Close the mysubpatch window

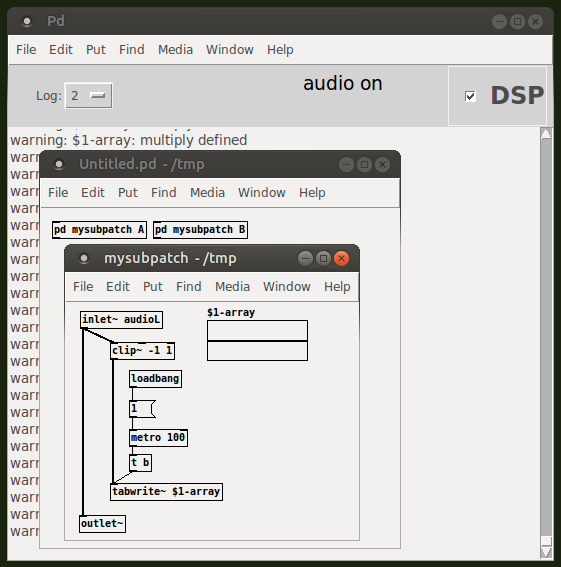coord(341,259)
